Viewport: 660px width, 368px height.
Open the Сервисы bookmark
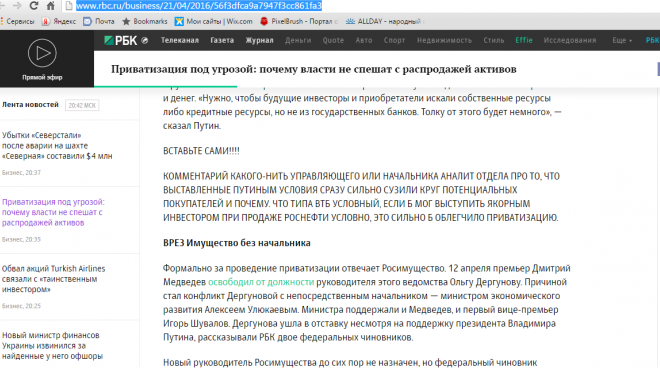(x=18, y=21)
